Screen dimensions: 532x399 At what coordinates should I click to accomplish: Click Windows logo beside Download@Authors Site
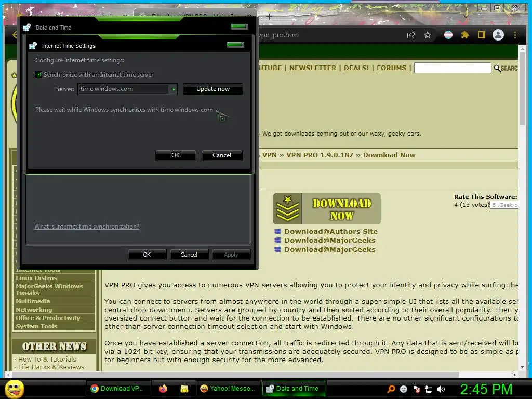click(x=277, y=231)
